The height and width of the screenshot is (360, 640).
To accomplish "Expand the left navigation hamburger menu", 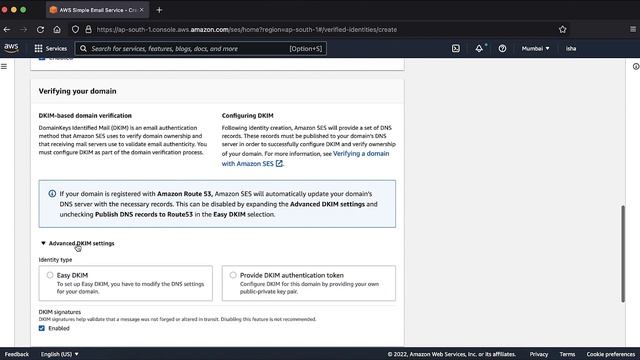I will pyautogui.click(x=4, y=66).
